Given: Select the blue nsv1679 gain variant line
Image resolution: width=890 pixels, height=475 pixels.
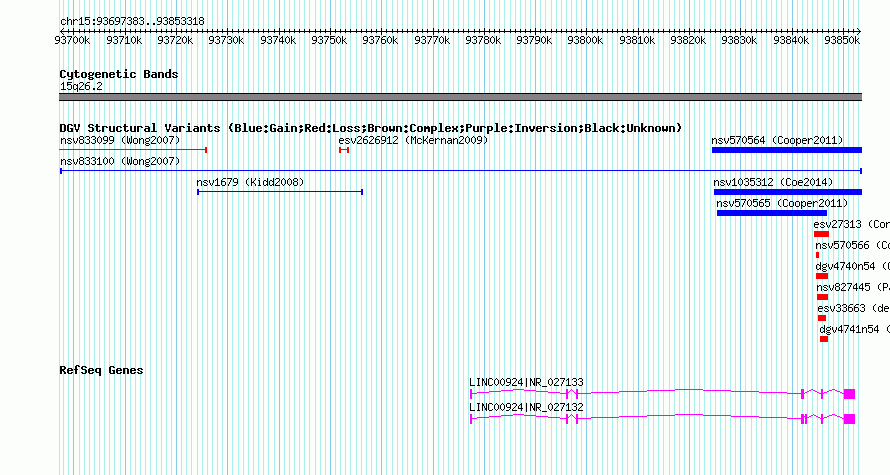Looking at the screenshot, I should (x=280, y=192).
